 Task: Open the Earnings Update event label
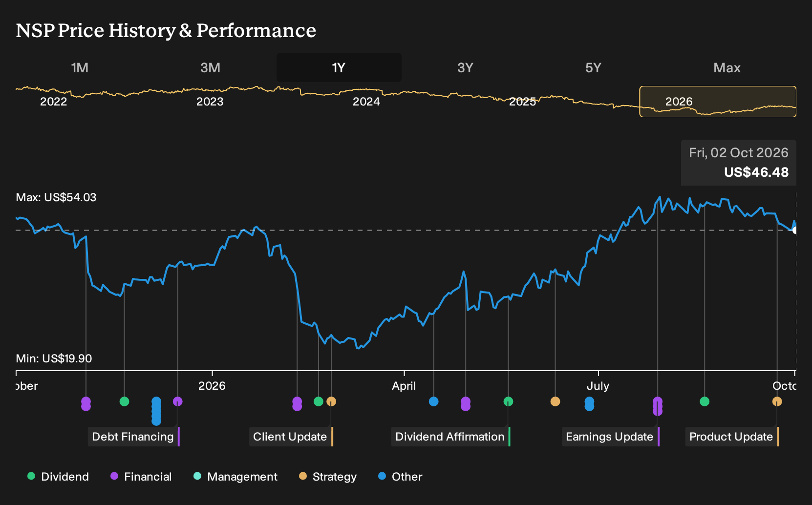click(x=611, y=437)
